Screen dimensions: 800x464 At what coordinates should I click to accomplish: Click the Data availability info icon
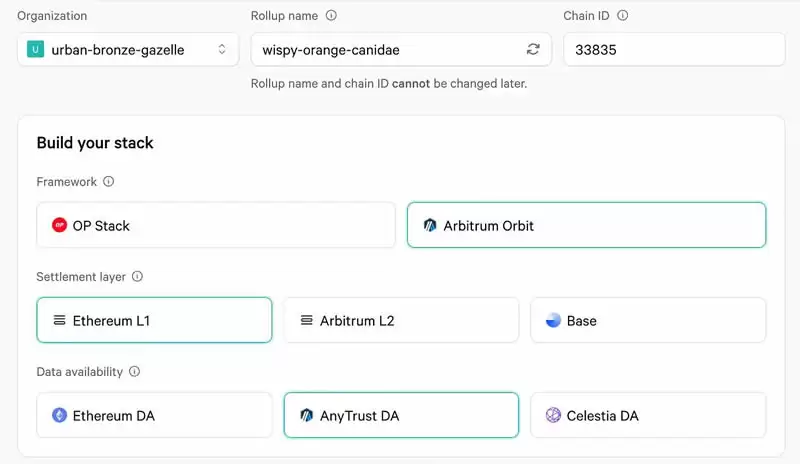tap(135, 372)
